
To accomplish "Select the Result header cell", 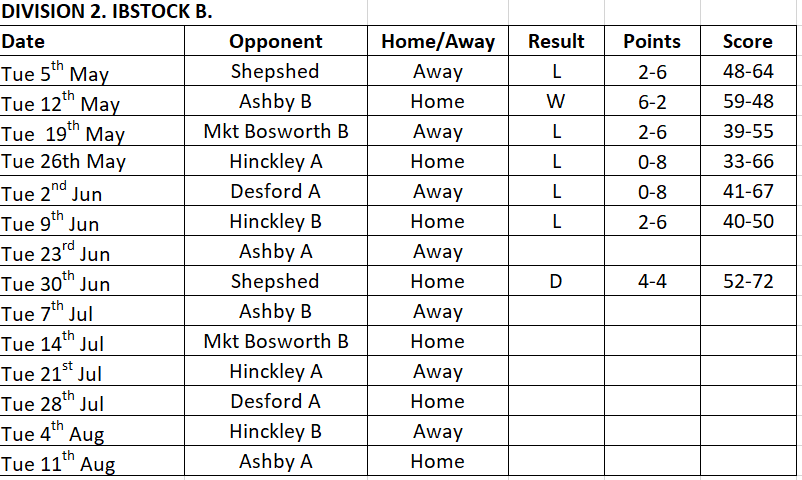I will coord(556,41).
